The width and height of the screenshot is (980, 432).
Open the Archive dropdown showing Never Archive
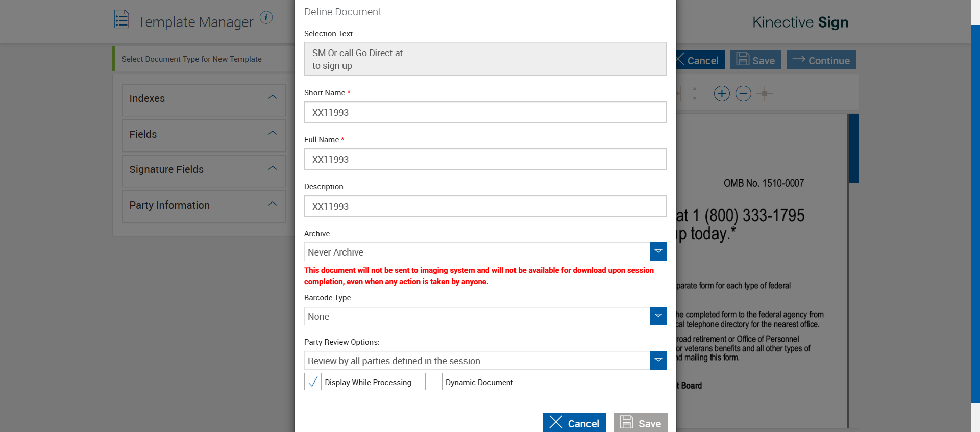[658, 251]
